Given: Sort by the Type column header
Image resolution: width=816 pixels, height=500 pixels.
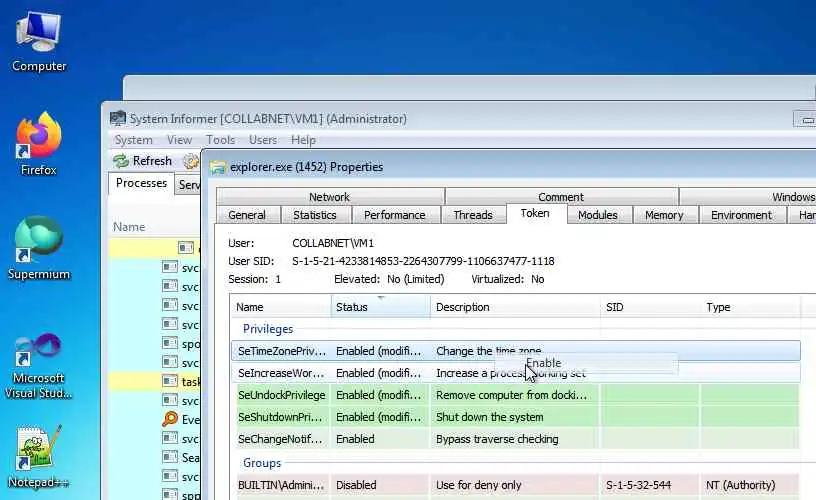Looking at the screenshot, I should pos(750,307).
